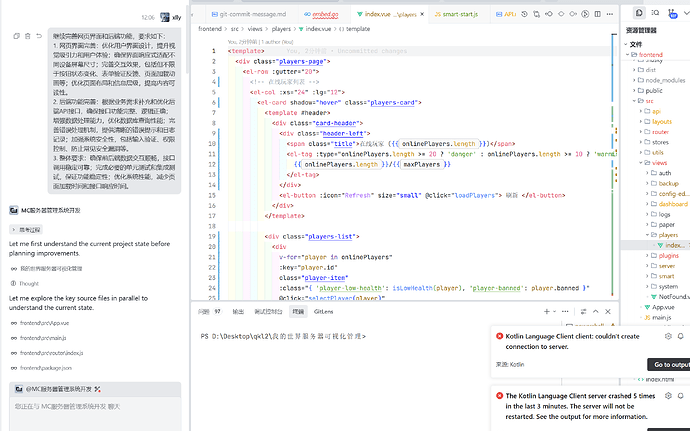Click the chat message input field
The height and width of the screenshot is (431, 690).
click(x=95, y=414)
